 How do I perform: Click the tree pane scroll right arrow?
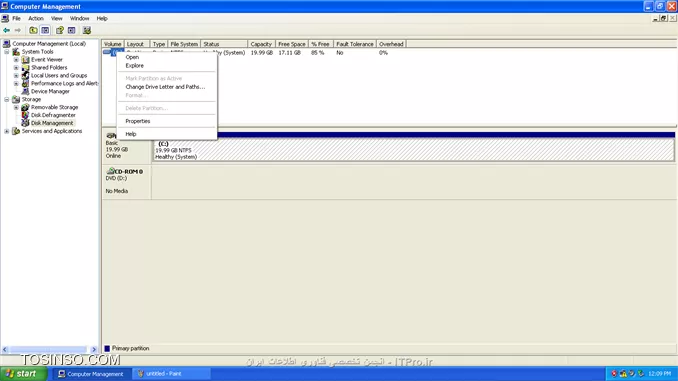94,349
